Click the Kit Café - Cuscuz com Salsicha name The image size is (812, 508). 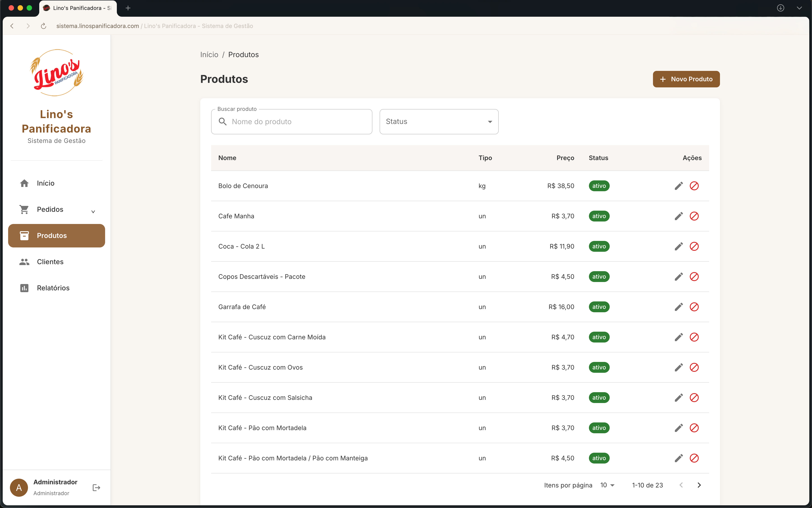click(265, 397)
